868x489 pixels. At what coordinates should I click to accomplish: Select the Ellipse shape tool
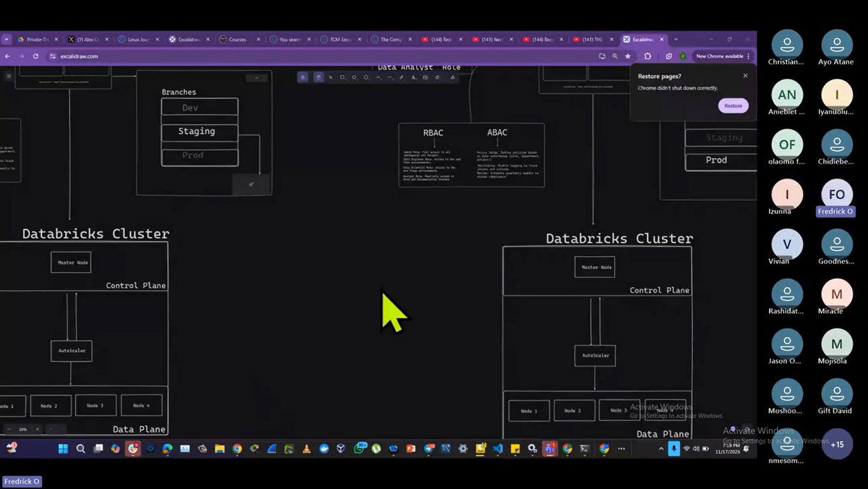tap(365, 77)
